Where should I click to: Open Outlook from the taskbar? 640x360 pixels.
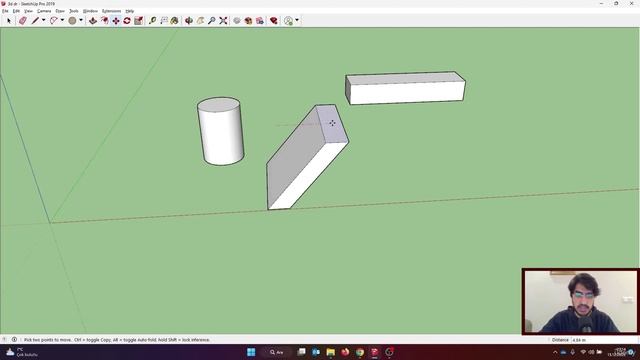tap(316, 352)
